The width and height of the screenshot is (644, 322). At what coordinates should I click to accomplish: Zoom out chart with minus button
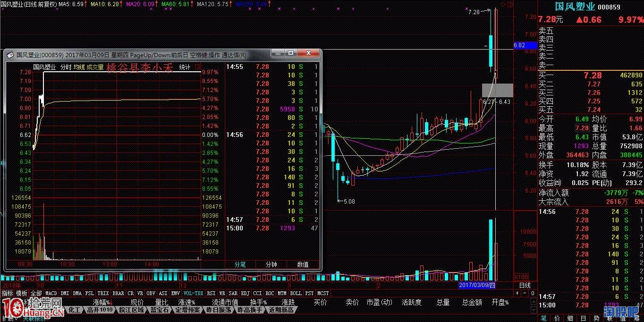tap(525, 293)
